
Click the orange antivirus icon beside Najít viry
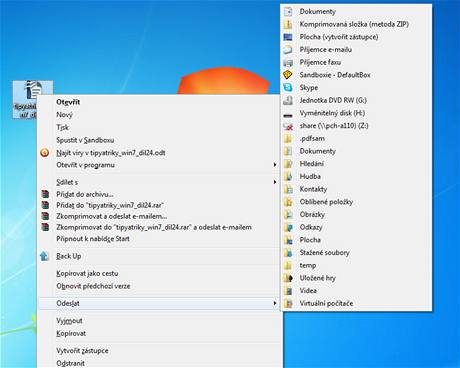(45, 153)
